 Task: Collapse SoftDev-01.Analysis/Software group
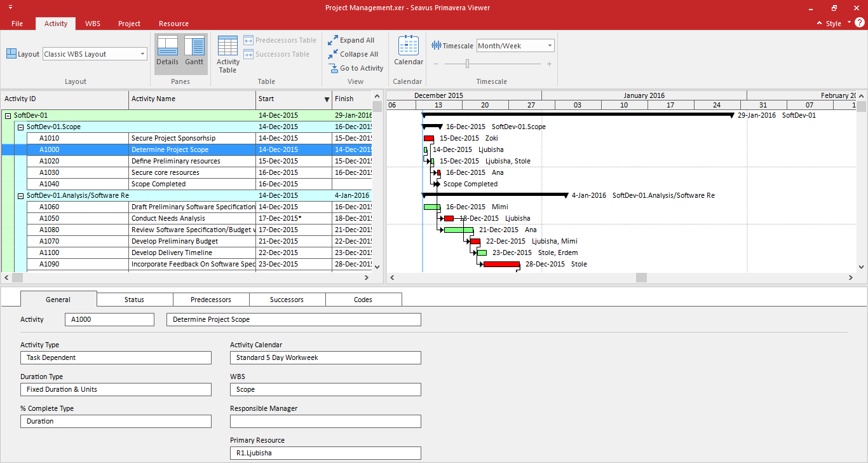(x=20, y=196)
